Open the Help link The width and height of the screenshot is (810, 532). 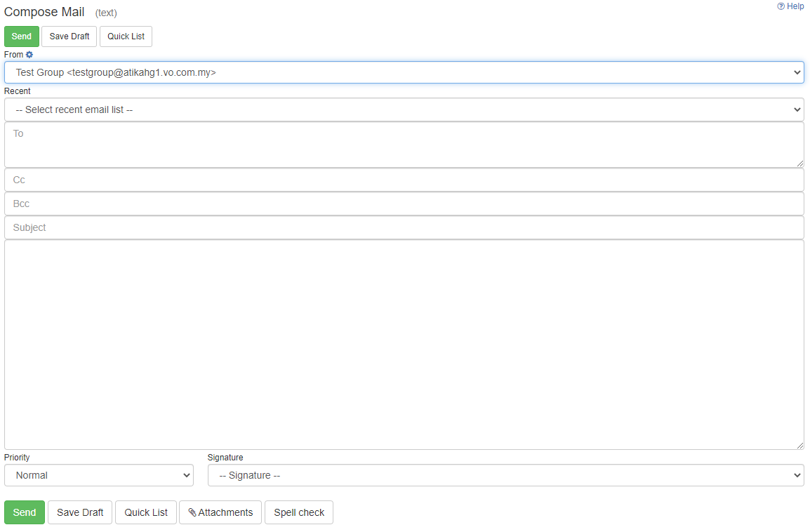(x=790, y=6)
